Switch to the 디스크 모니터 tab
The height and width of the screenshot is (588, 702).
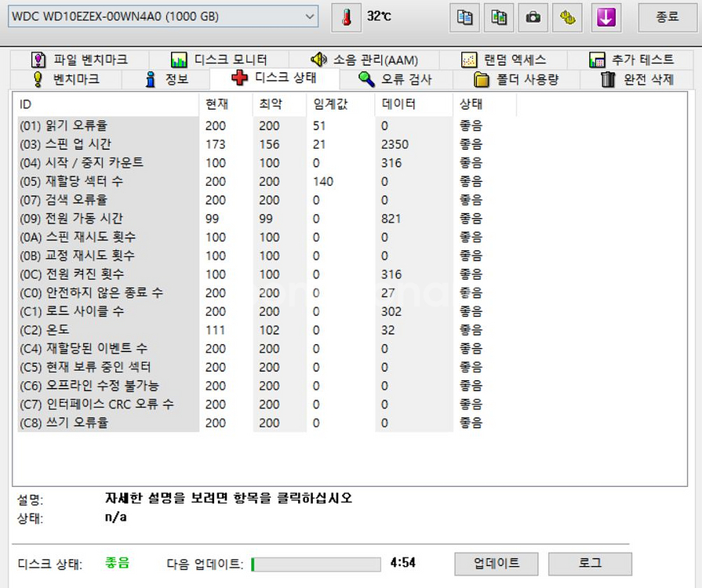click(219, 60)
